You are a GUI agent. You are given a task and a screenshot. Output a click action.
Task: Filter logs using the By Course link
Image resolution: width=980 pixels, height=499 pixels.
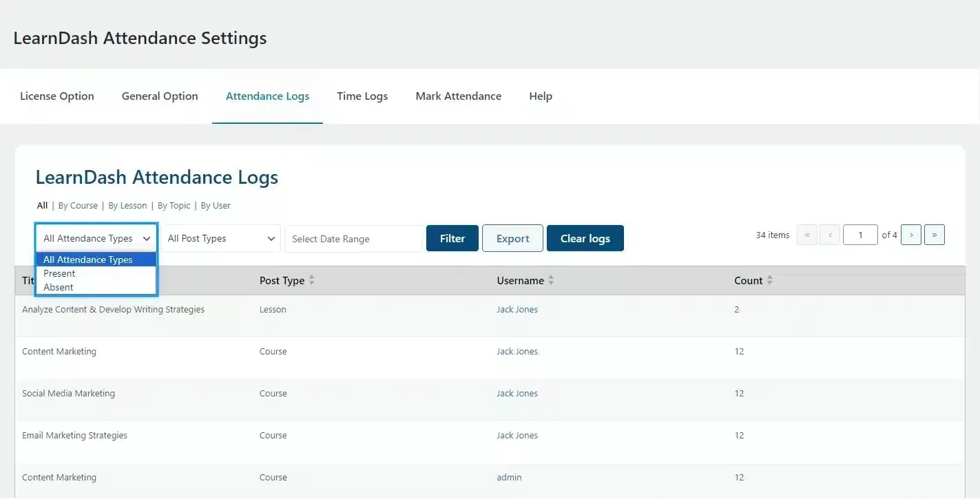[x=78, y=205]
